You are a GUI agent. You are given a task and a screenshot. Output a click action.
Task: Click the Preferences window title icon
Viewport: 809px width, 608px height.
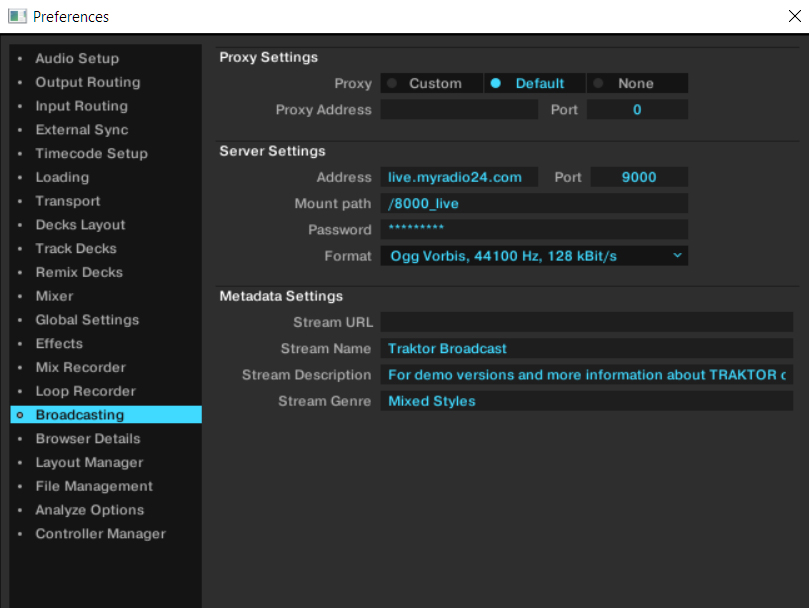tap(17, 16)
